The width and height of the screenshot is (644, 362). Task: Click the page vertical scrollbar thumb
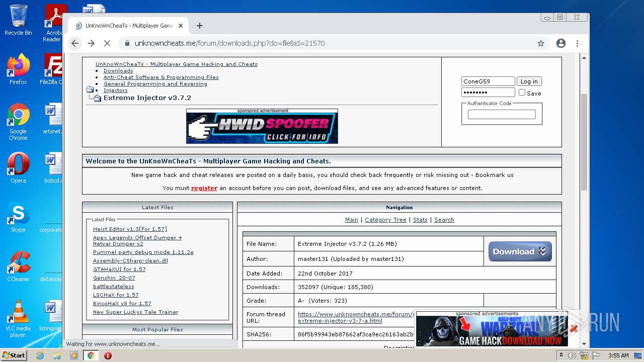tap(584, 142)
